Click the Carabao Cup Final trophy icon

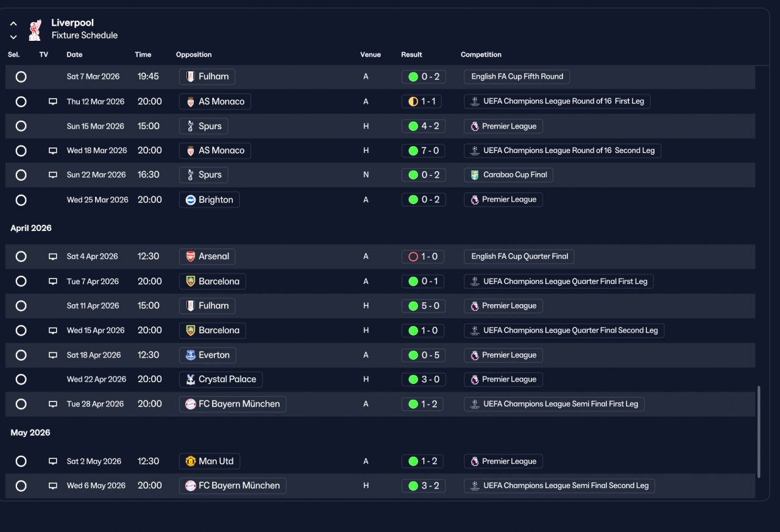pos(475,175)
